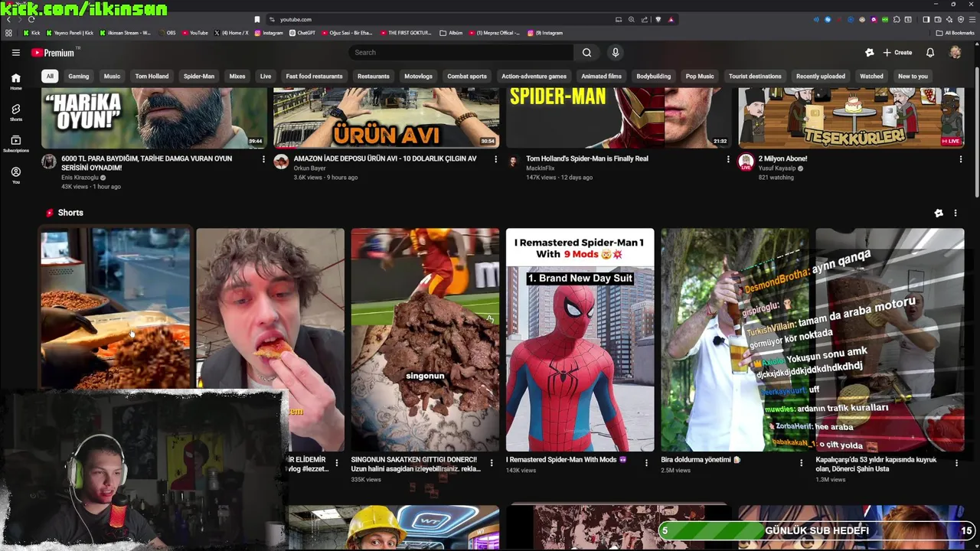Click the bookmark icon in the address bar
980x551 pixels.
point(257,19)
